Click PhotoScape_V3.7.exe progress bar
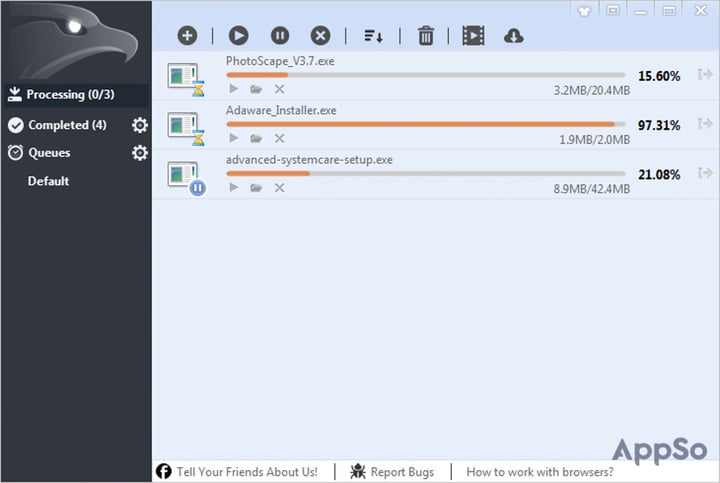The height and width of the screenshot is (483, 720). (x=426, y=75)
